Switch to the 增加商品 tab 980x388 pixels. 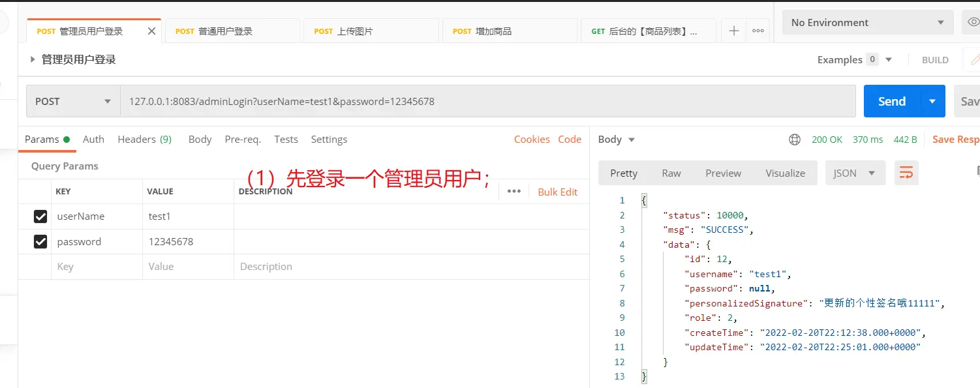pos(510,31)
